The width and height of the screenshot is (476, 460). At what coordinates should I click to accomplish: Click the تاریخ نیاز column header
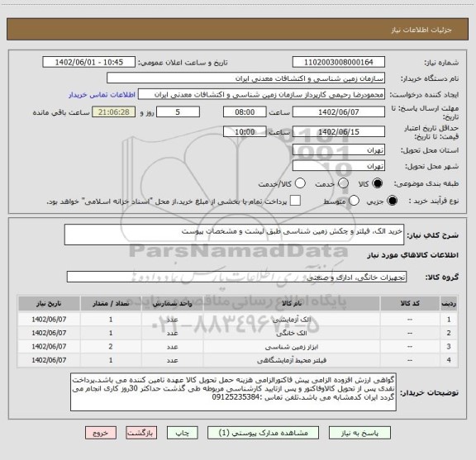point(49,303)
